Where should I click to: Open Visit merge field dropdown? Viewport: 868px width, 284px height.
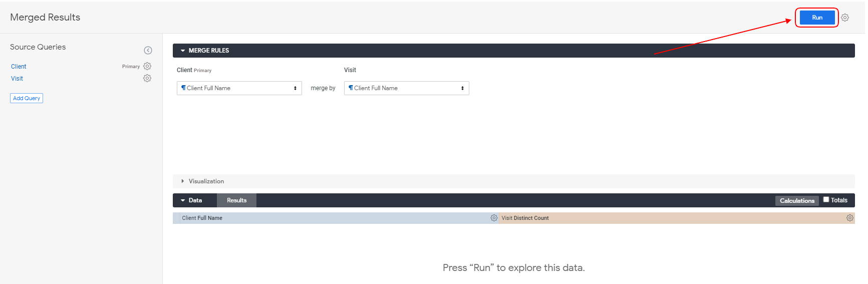[406, 88]
